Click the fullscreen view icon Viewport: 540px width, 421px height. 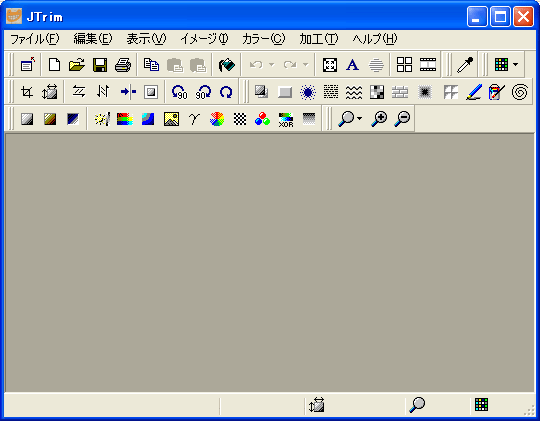point(330,64)
